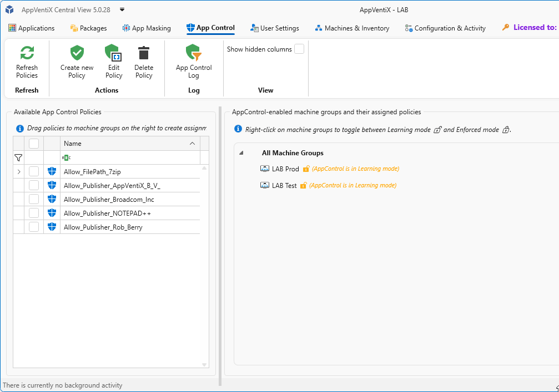Screen dimensions: 559x392
Task: Expand the Allow_FilePath_7zip row
Action: coord(19,172)
